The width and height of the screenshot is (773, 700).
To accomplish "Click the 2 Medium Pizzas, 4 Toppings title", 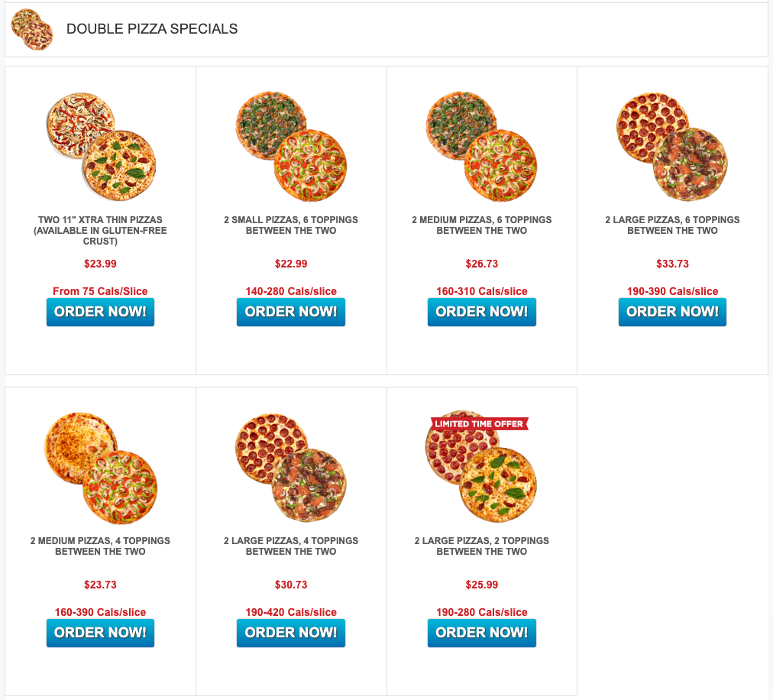I will click(x=100, y=546).
